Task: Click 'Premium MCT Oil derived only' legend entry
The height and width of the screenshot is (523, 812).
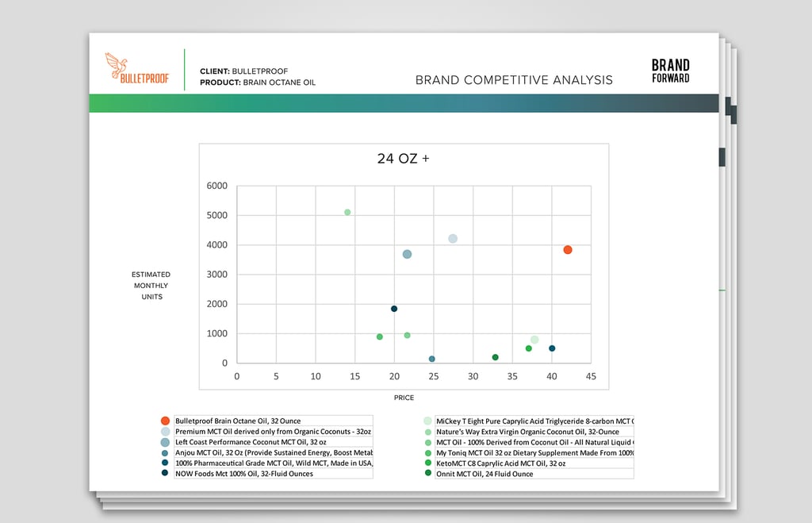Action: point(273,431)
